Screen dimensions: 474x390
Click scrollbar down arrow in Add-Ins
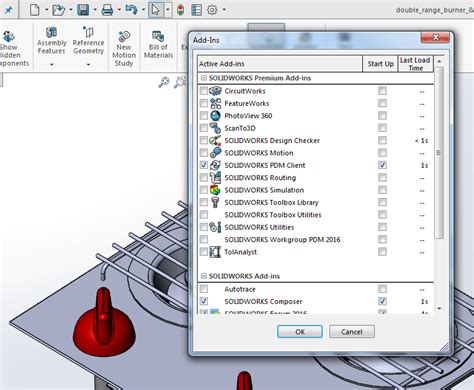(439, 309)
